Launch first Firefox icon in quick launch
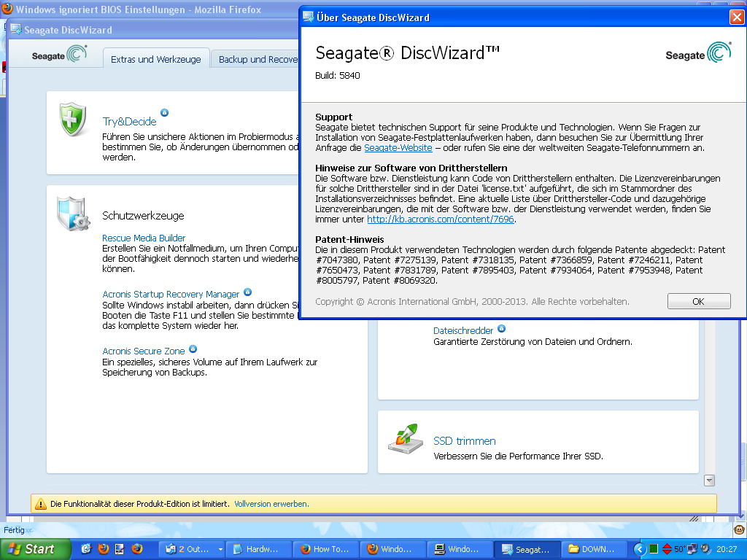 [103, 549]
